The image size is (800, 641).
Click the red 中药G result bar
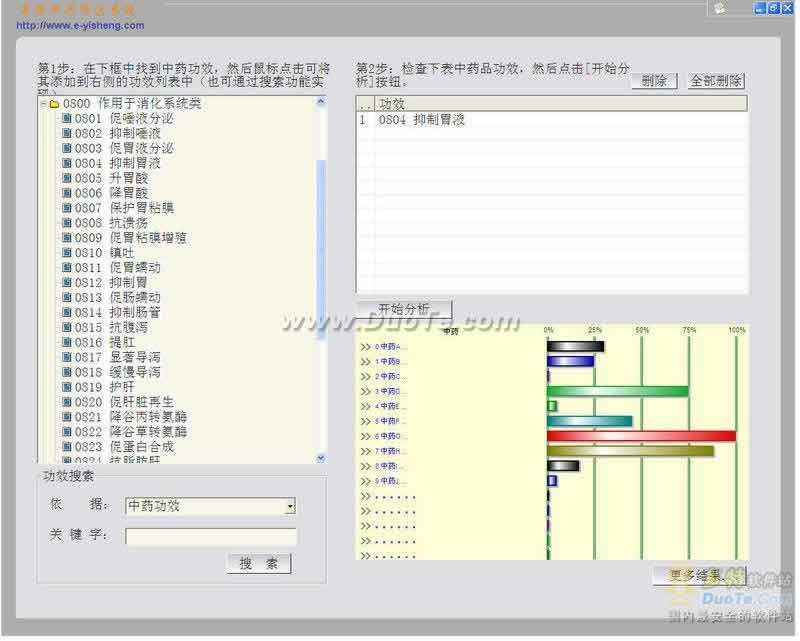[641, 436]
